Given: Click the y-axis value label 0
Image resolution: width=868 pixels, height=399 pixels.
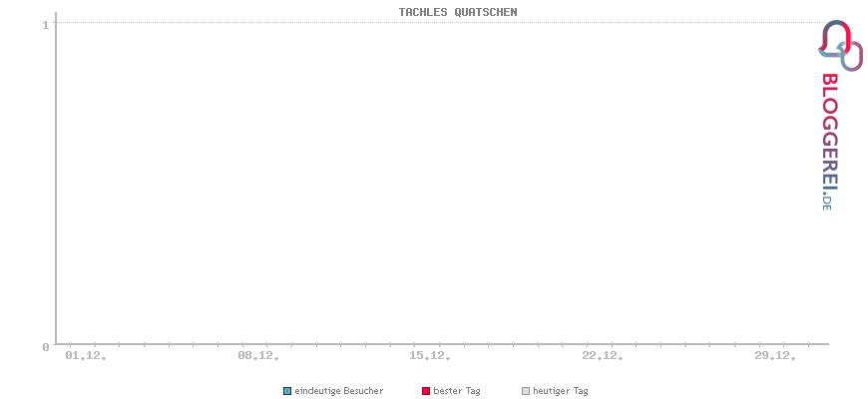Looking at the screenshot, I should (45, 347).
